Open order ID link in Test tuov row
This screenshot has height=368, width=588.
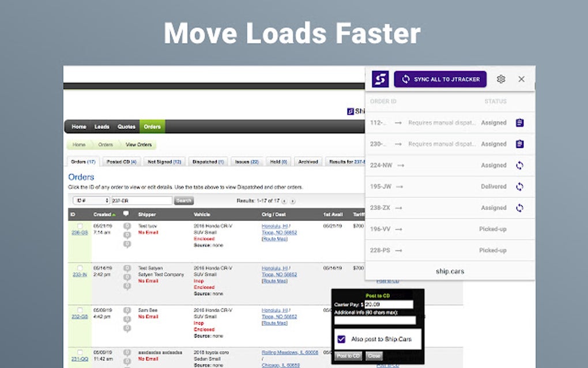coord(80,232)
